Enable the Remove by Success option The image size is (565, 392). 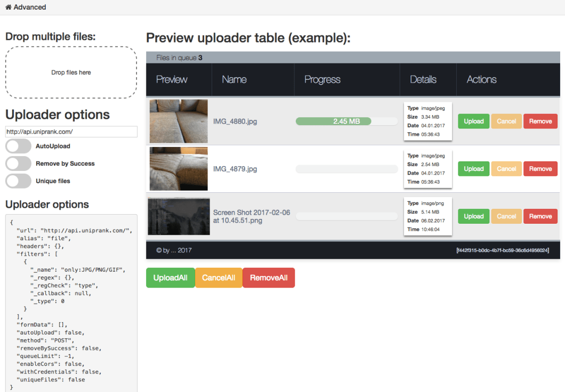[18, 164]
